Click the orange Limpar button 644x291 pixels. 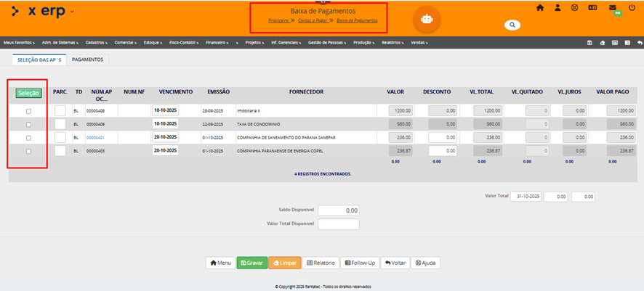[284, 263]
